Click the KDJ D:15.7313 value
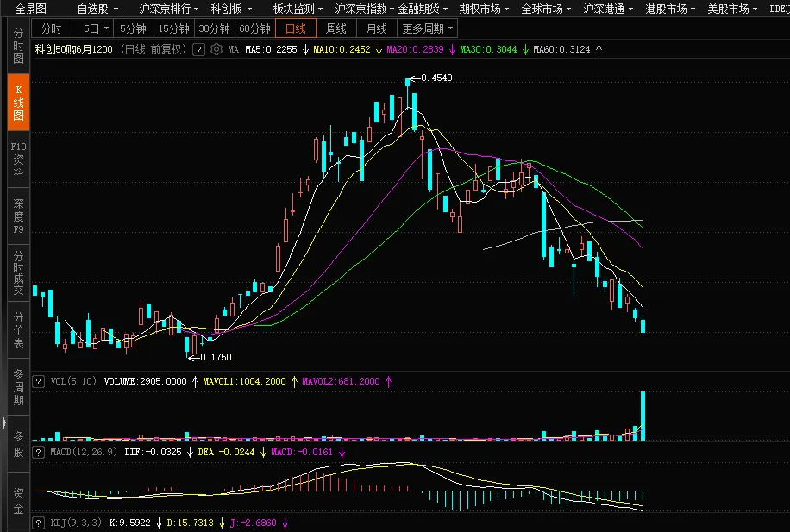Image resolution: width=790 pixels, height=532 pixels. click(x=190, y=523)
